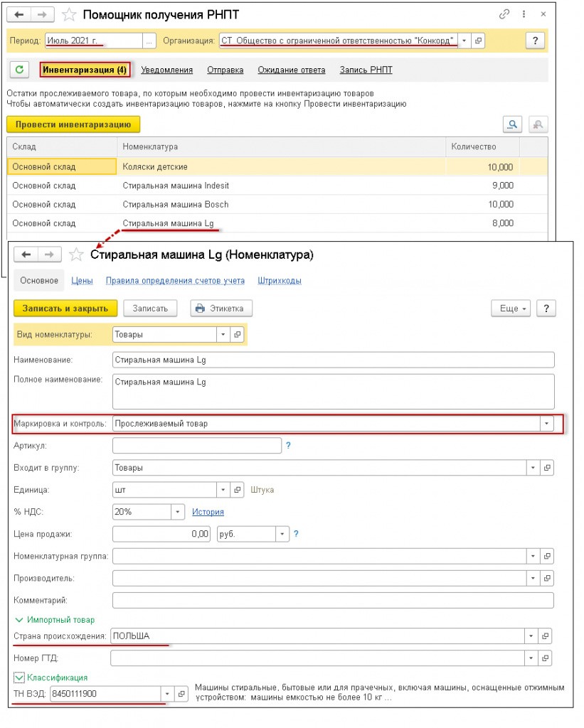
Task: Open the Страна происхождения item card
Action: [x=545, y=636]
